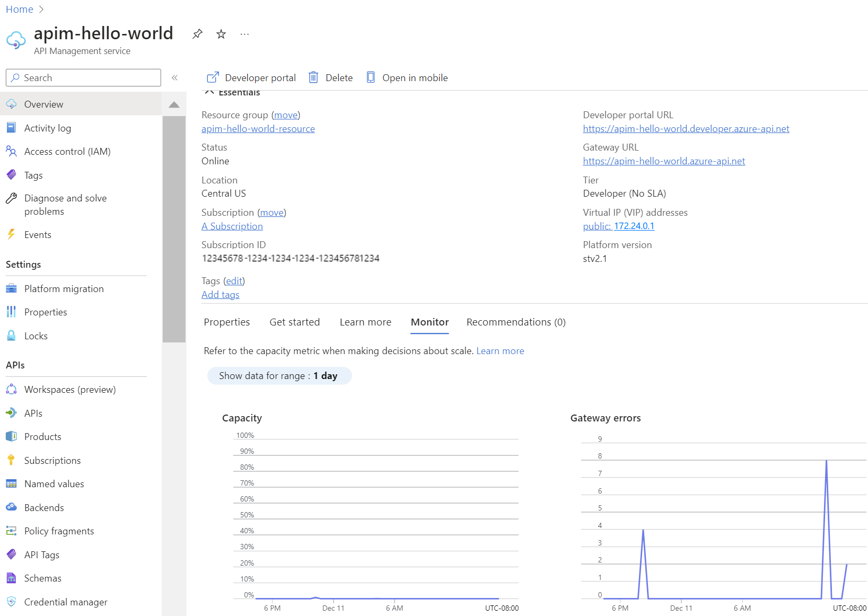This screenshot has height=616, width=868.
Task: Click the Locks icon
Action: 11,336
